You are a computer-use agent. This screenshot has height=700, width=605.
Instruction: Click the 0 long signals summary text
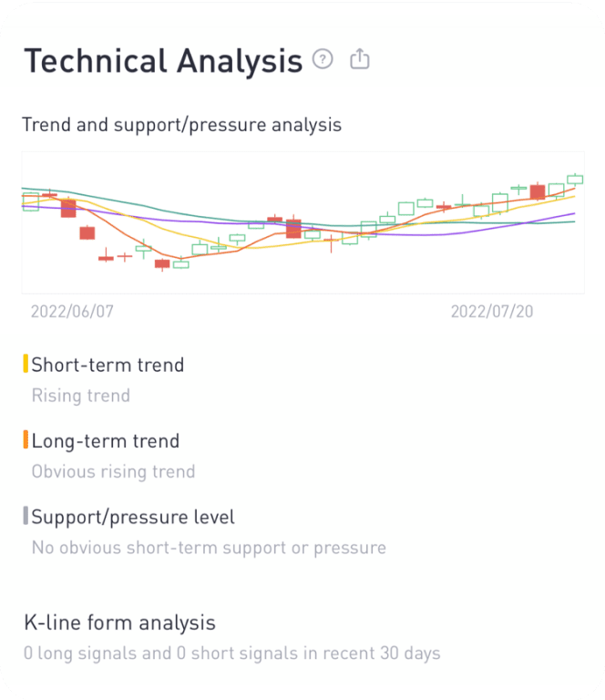click(232, 654)
